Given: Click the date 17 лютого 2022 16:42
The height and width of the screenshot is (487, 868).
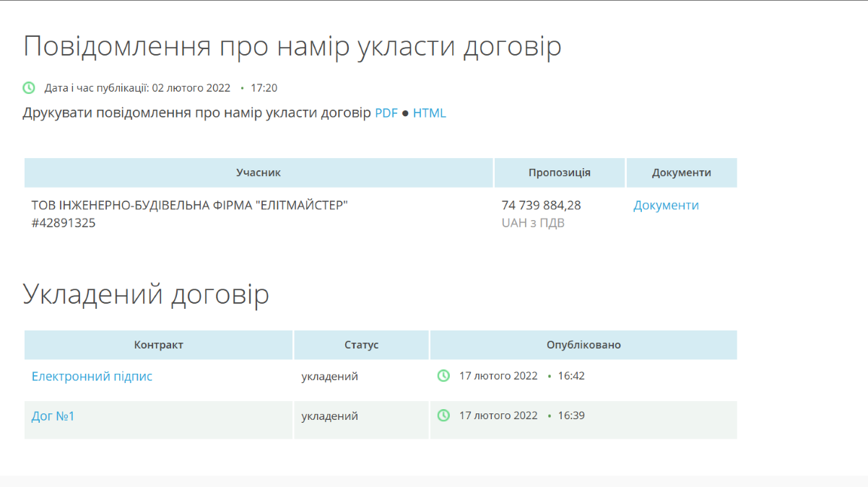Looking at the screenshot, I should [x=522, y=376].
